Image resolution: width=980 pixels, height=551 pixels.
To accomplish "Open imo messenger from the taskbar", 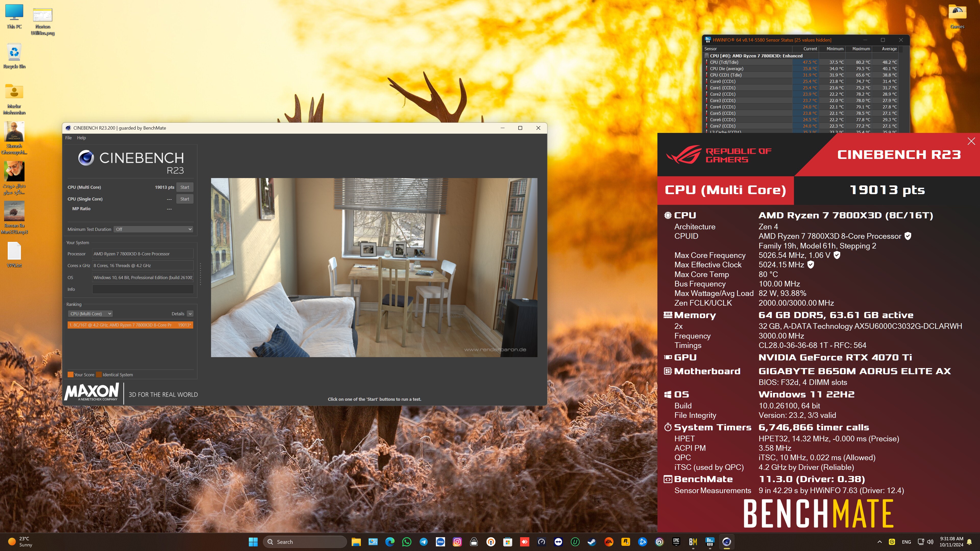I will [x=440, y=542].
